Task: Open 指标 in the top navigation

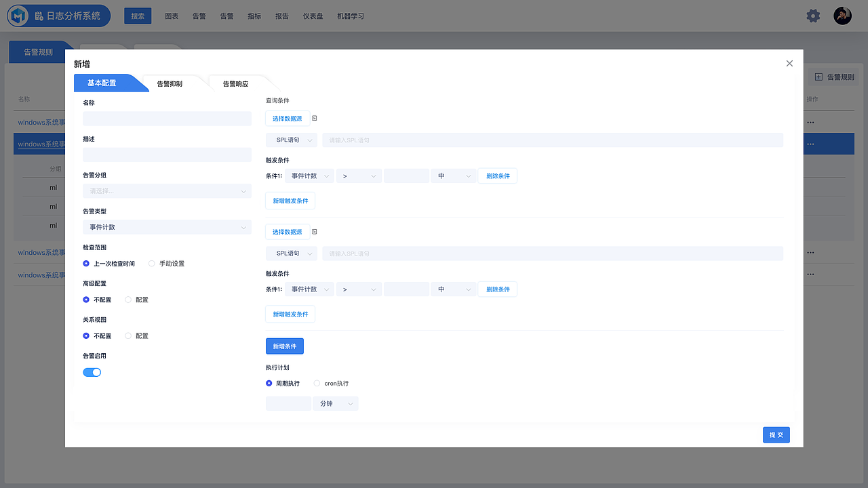Action: [x=254, y=16]
